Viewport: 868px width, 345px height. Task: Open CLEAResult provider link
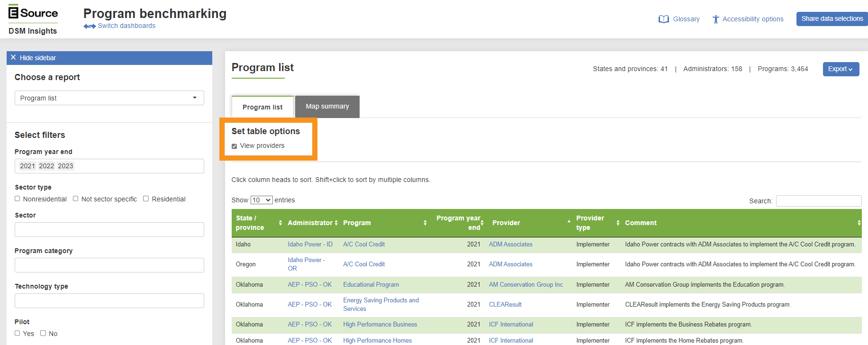[505, 305]
